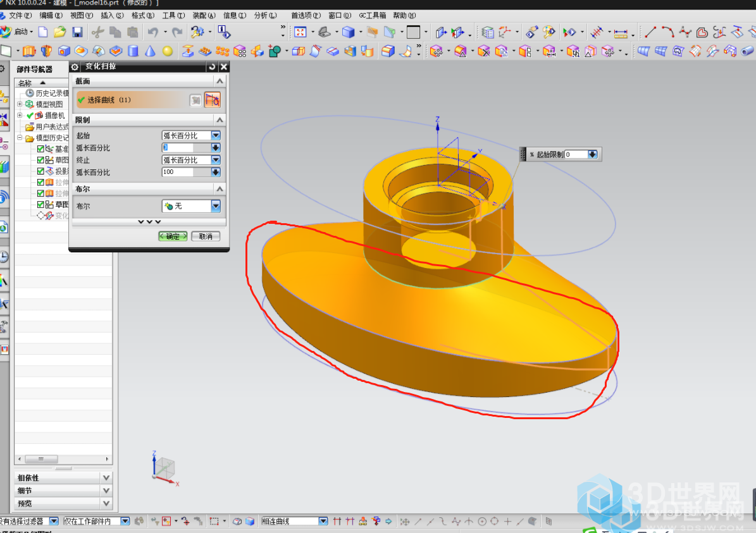Click the Arc curve tool icon
Viewport: 756px width, 533px height.
668,32
